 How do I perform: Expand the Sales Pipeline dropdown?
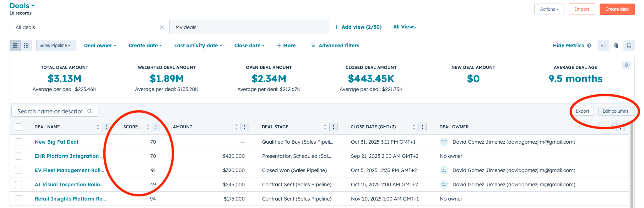pyautogui.click(x=56, y=46)
